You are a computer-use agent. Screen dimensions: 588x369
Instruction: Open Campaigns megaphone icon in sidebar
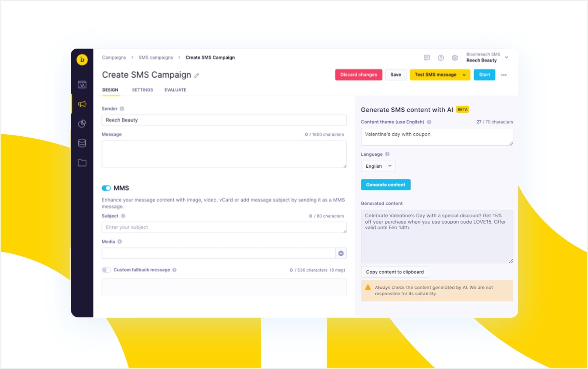(82, 104)
